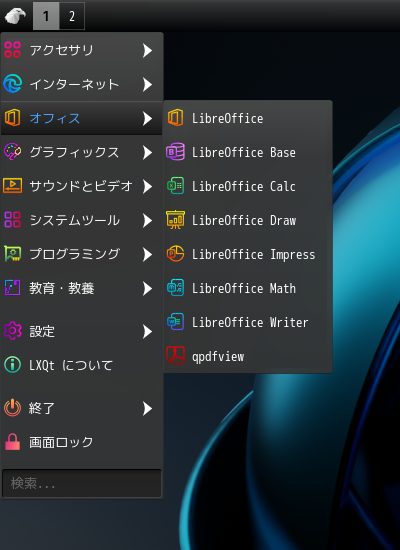
Task: Open the LibreOffice Impress icon entry
Action: 175,254
